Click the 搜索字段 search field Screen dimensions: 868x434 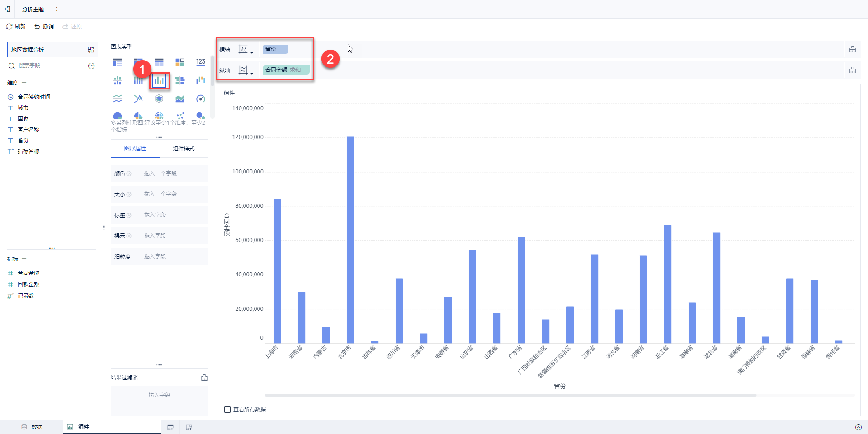click(50, 65)
